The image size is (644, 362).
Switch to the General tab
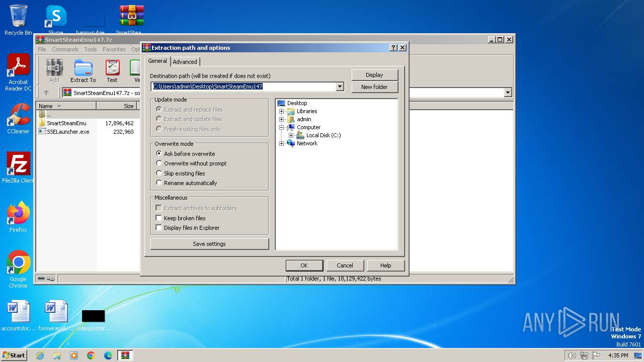[x=157, y=61]
